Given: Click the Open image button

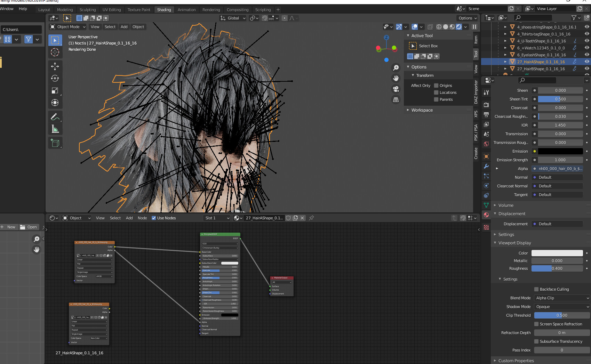Looking at the screenshot, I should 29,227.
